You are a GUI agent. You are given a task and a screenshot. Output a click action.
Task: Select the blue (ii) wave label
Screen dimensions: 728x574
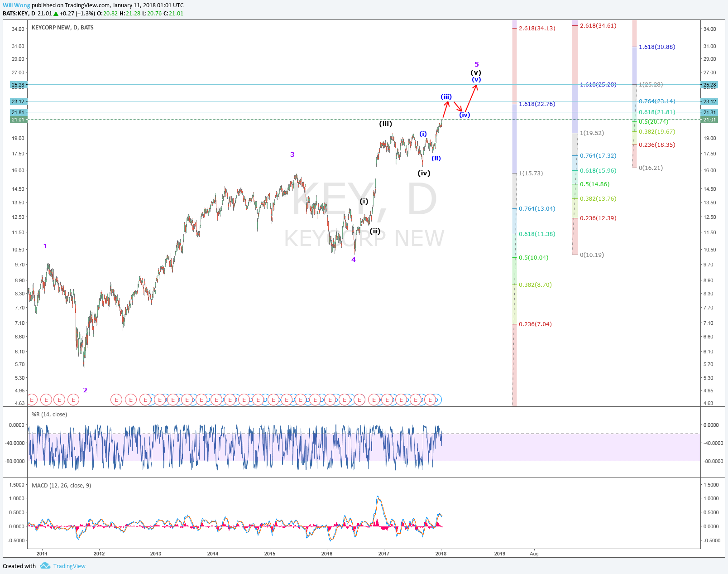[436, 158]
